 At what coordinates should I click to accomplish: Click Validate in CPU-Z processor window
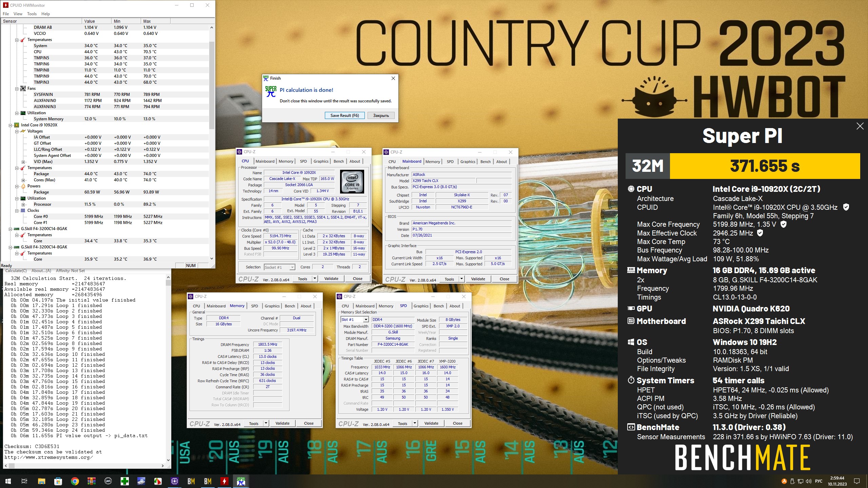(x=331, y=279)
